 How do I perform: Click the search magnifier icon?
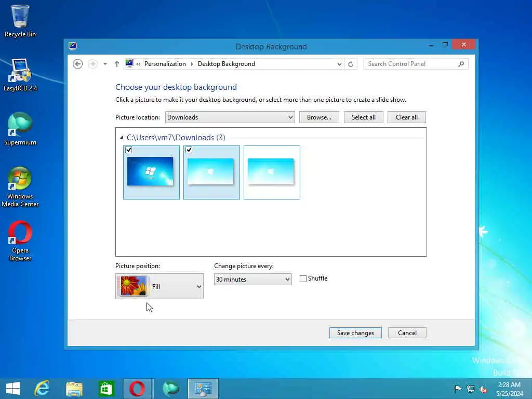pyautogui.click(x=461, y=64)
